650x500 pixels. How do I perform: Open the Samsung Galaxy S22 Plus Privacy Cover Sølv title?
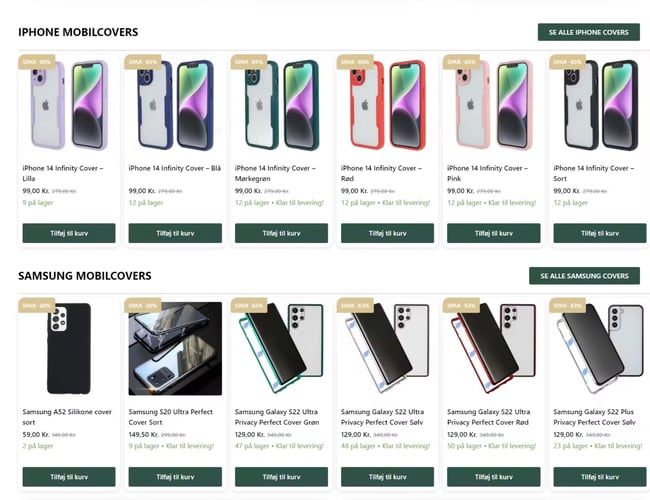[594, 417]
